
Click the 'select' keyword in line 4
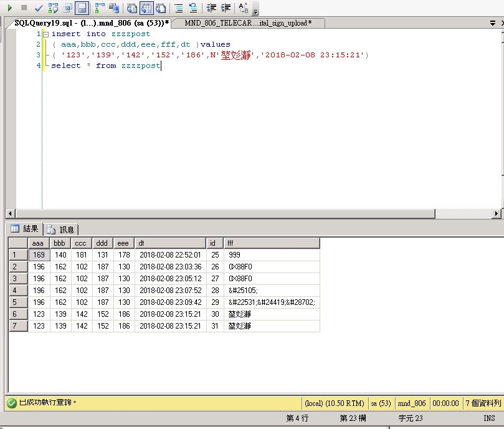[x=66, y=65]
